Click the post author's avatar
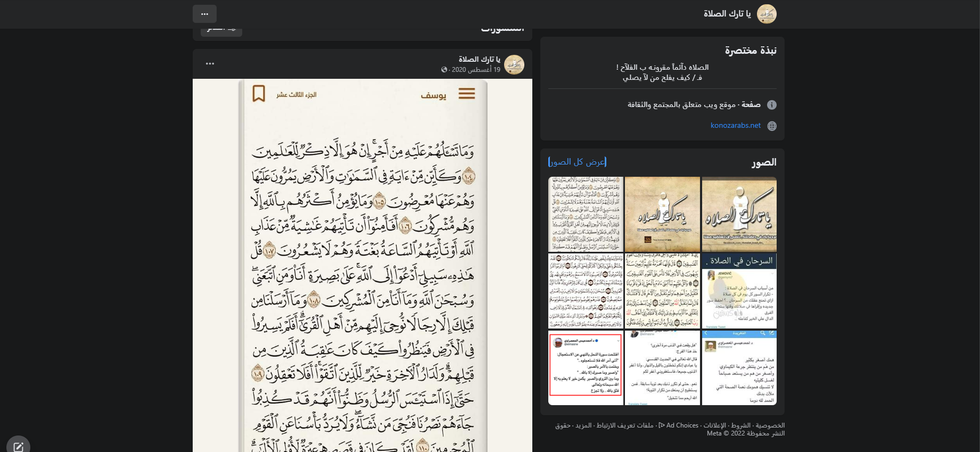The height and width of the screenshot is (452, 980). pos(514,64)
